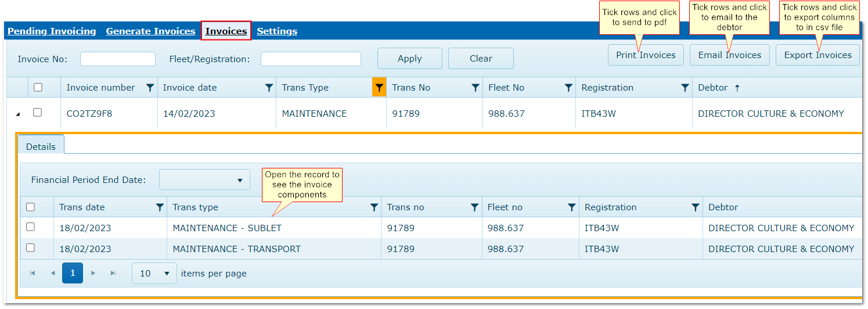The image size is (868, 309).
Task: Tick checkbox for invoice CO2TZ9F8
Action: [38, 113]
